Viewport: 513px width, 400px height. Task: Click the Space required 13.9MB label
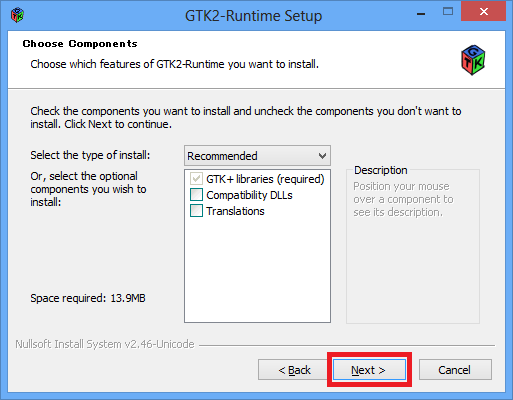[88, 298]
